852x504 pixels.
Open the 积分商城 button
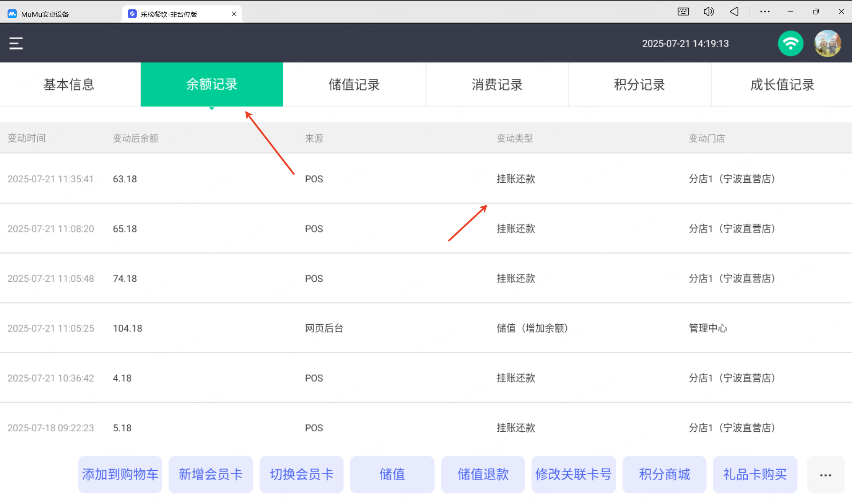click(664, 474)
